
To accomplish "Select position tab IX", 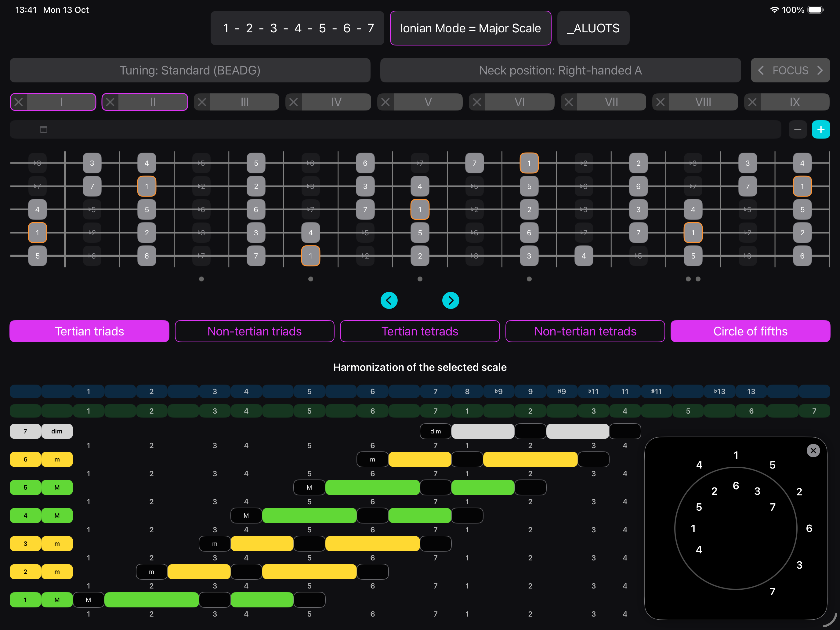I will 795,102.
